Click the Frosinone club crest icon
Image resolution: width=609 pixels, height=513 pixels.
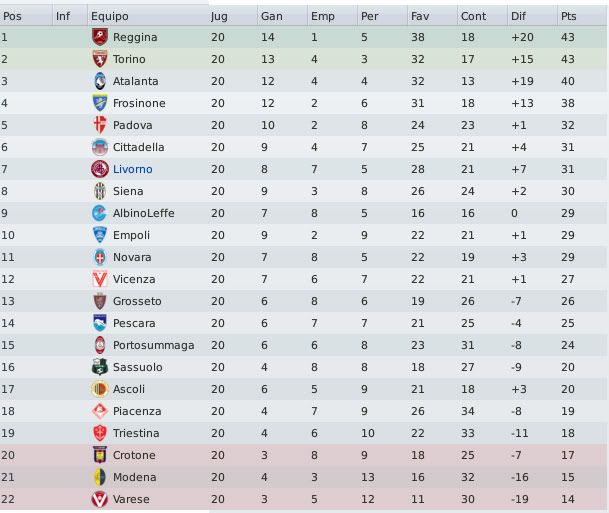point(100,103)
